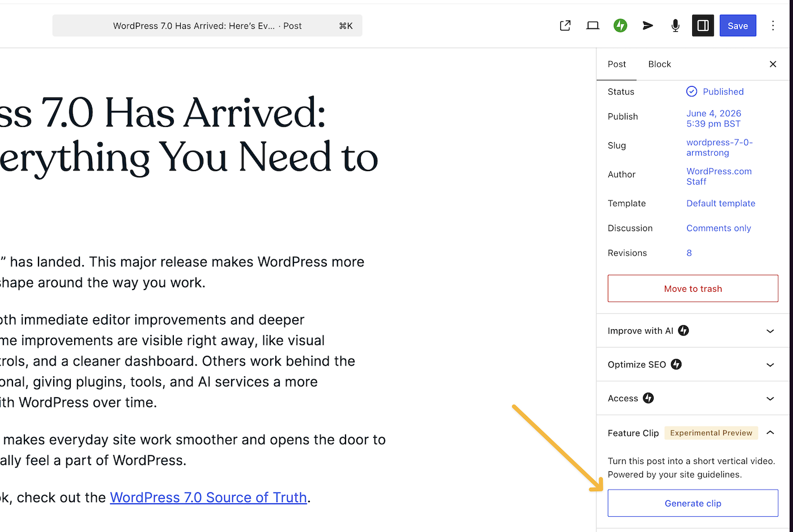Screen dimensions: 793x532
Task: Click the desktop view device preview icon
Action: pos(592,25)
